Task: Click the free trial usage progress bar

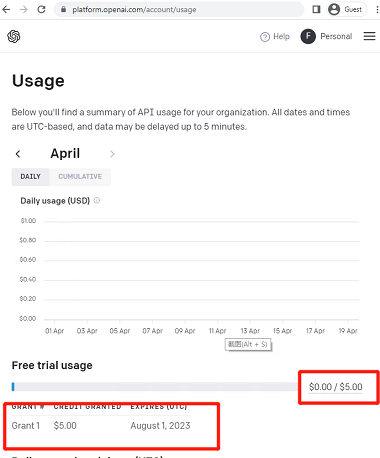Action: (x=155, y=387)
